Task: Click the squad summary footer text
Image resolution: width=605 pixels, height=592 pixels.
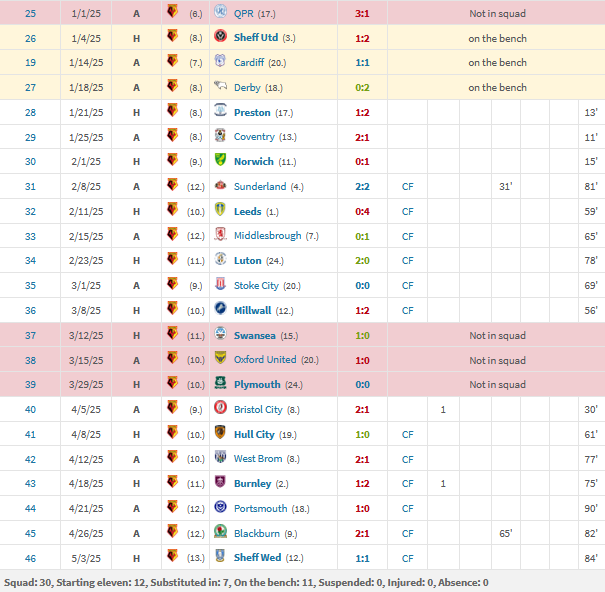Action: [x=246, y=582]
